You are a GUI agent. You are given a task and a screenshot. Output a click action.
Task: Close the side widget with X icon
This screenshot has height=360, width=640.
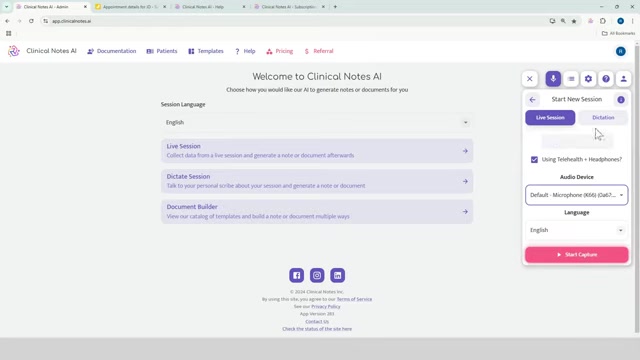click(530, 79)
